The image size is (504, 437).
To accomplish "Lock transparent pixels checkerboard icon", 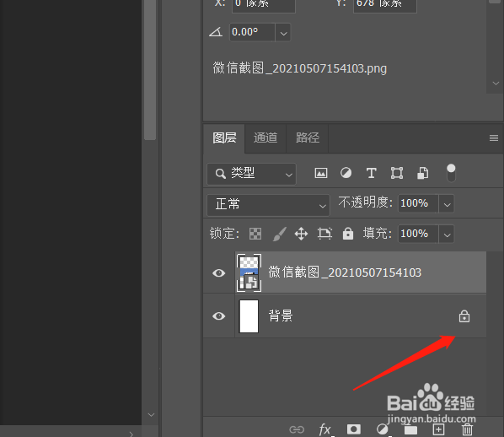I will click(x=255, y=234).
